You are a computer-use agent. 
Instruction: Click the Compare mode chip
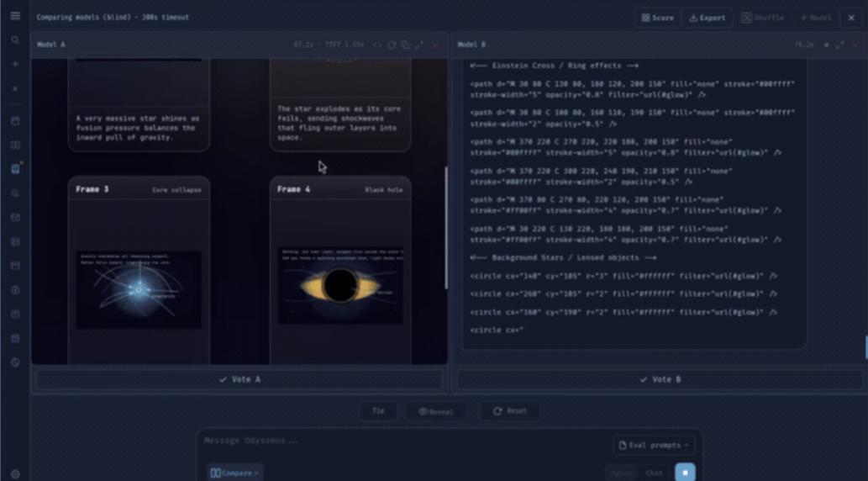pyautogui.click(x=234, y=473)
